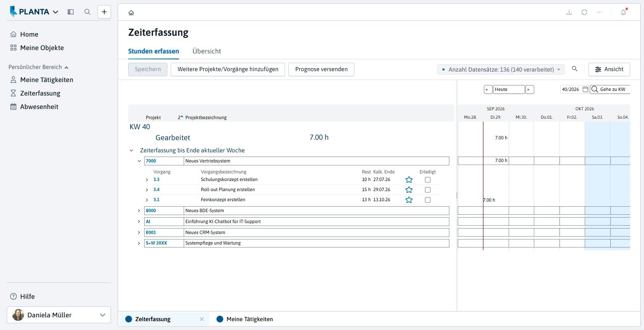Expand the AI KI-Chatbot project row
Screen dimensions: 644x330
pos(139,221)
